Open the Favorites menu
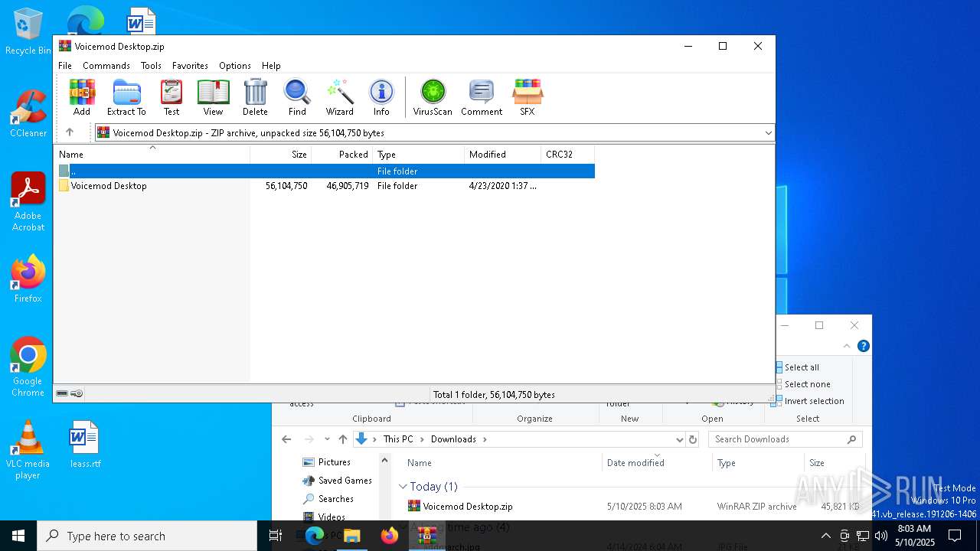 pos(190,66)
